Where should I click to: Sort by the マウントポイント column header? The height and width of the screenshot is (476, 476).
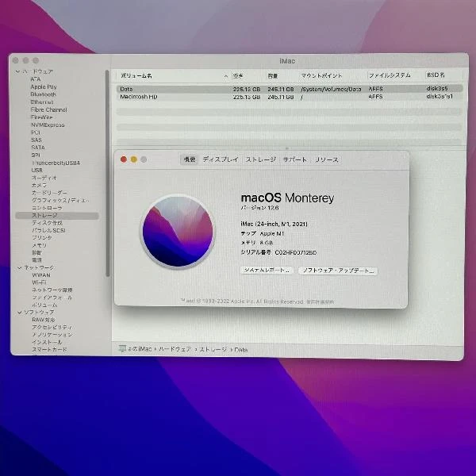coord(321,75)
